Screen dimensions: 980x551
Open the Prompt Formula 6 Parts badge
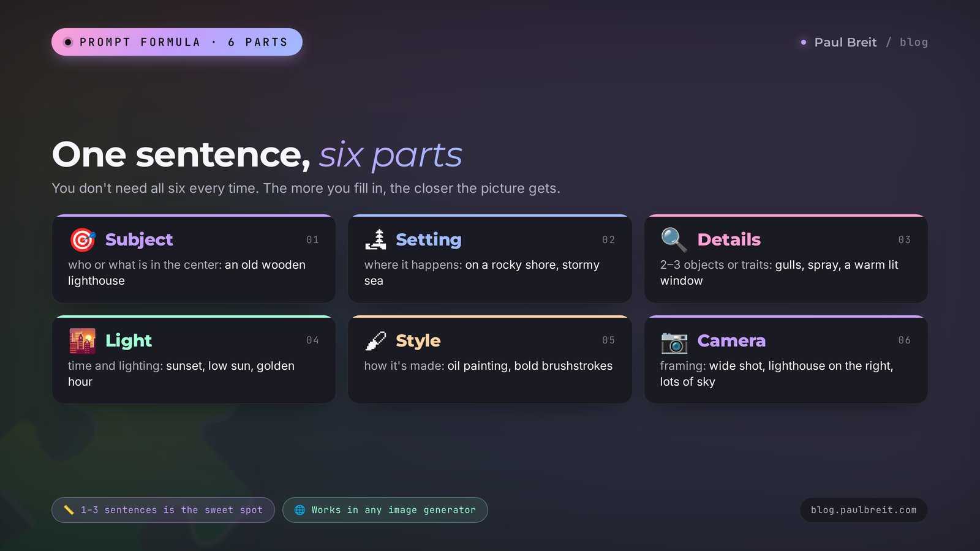click(x=177, y=42)
